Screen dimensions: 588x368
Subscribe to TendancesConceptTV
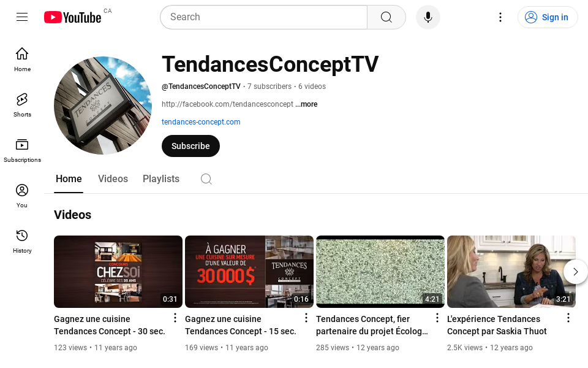pyautogui.click(x=190, y=146)
